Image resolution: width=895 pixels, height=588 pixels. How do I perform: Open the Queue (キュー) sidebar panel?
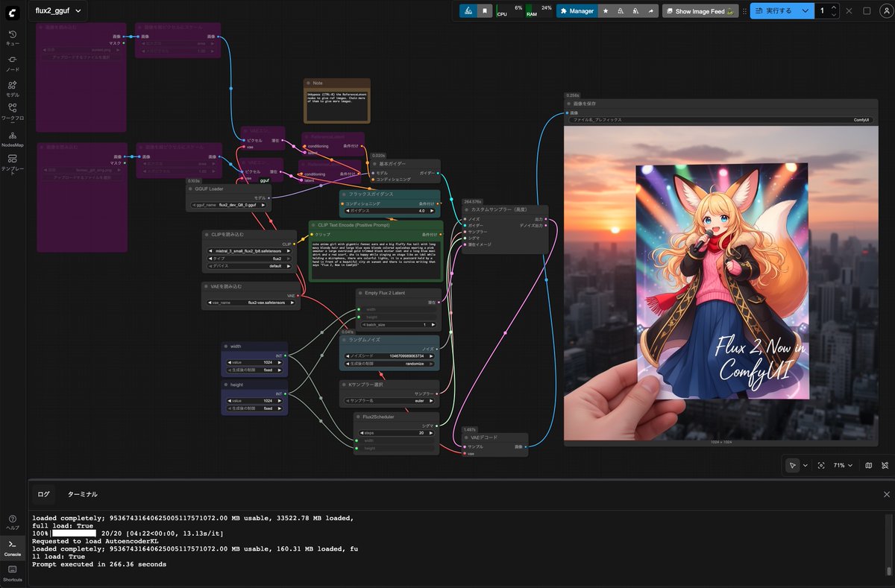(13, 38)
